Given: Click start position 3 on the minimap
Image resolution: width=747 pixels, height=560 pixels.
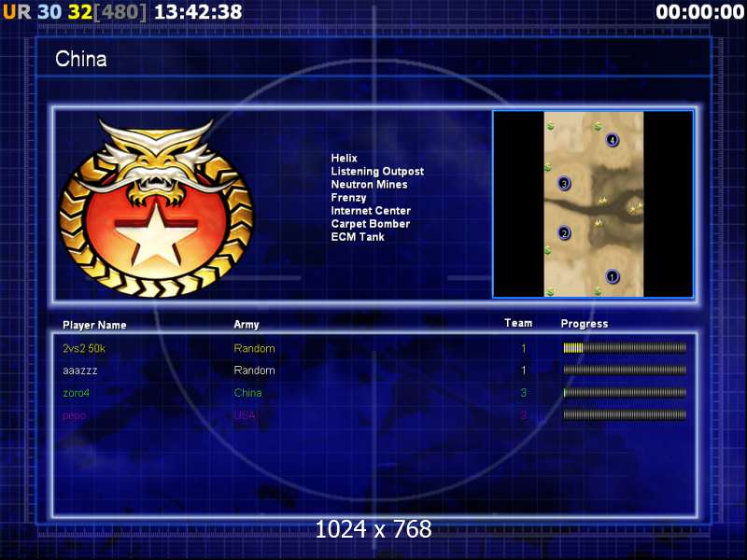Looking at the screenshot, I should (x=564, y=183).
